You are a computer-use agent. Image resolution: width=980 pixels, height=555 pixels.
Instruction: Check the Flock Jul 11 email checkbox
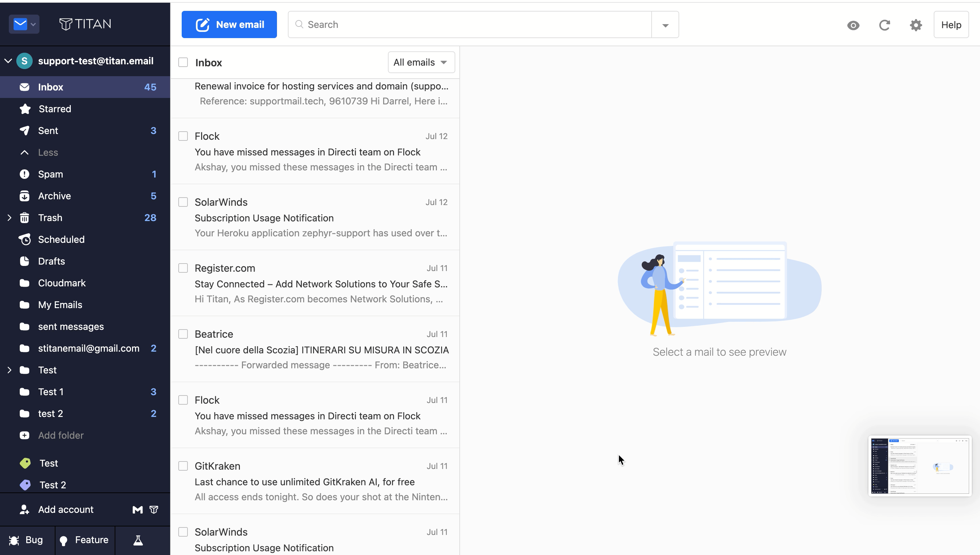tap(183, 400)
